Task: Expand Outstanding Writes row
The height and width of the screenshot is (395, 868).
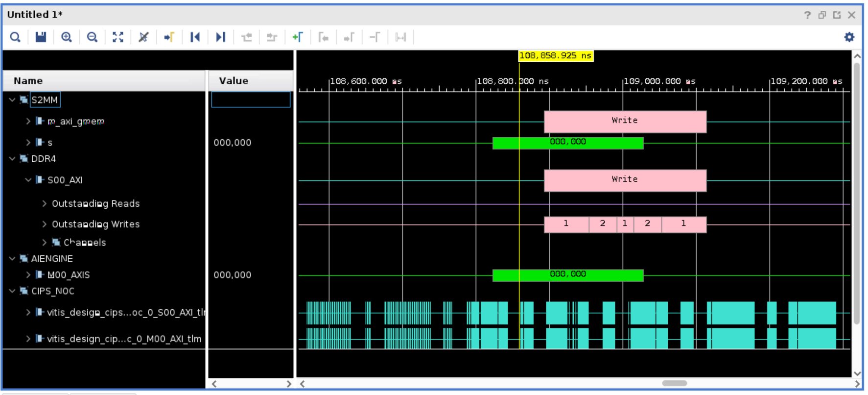Action: click(45, 224)
